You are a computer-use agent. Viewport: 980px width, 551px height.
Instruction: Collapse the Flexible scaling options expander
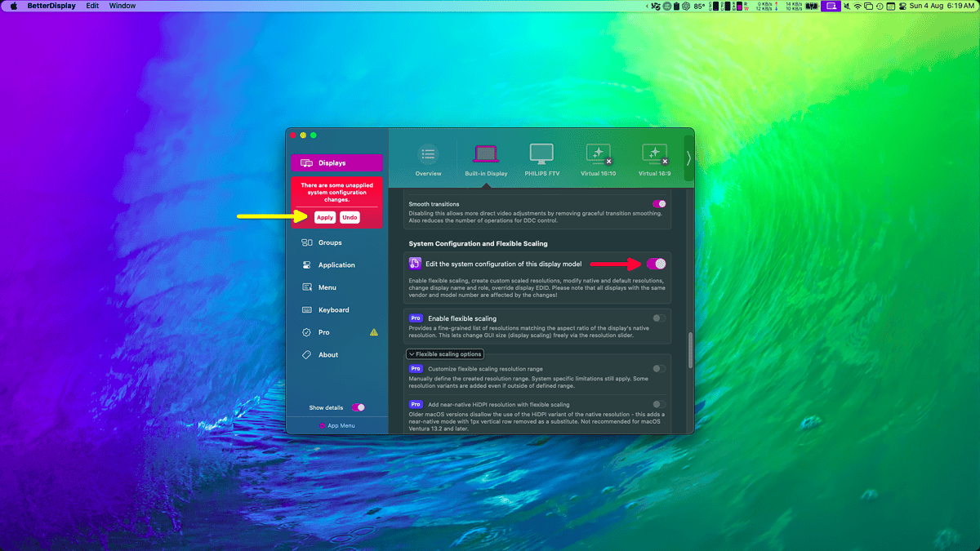[444, 353]
